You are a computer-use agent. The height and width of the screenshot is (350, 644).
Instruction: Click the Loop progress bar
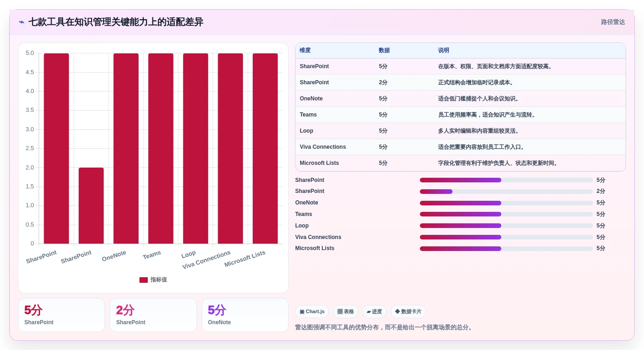(506, 226)
